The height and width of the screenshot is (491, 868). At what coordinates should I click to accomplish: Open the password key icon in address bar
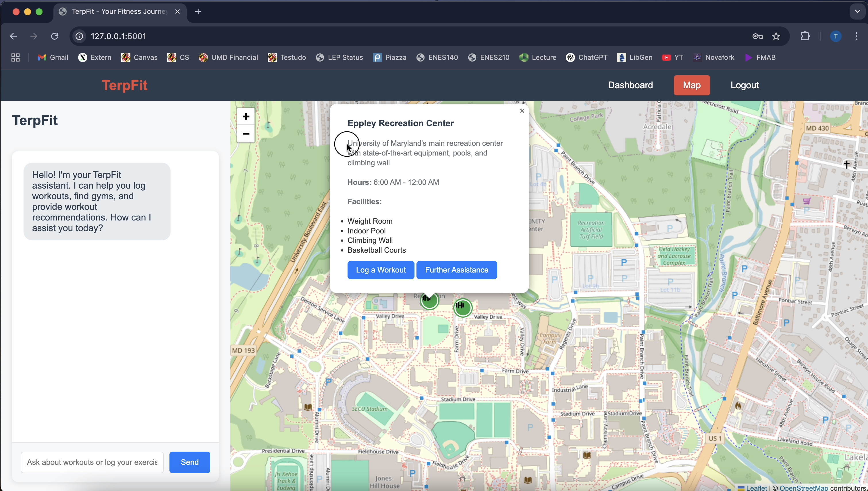(x=757, y=37)
